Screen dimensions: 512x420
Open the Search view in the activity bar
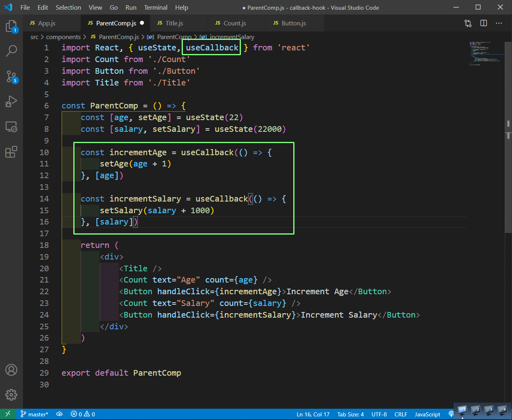pos(11,51)
